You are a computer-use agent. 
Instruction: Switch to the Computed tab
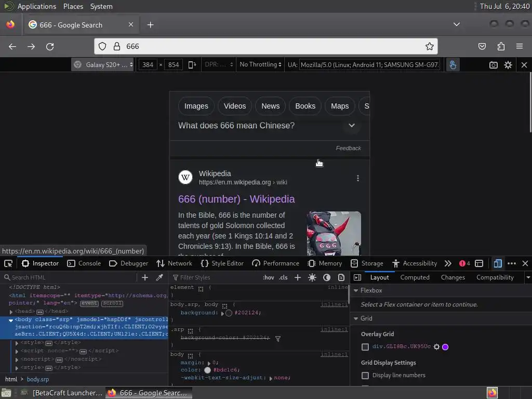[415, 277]
